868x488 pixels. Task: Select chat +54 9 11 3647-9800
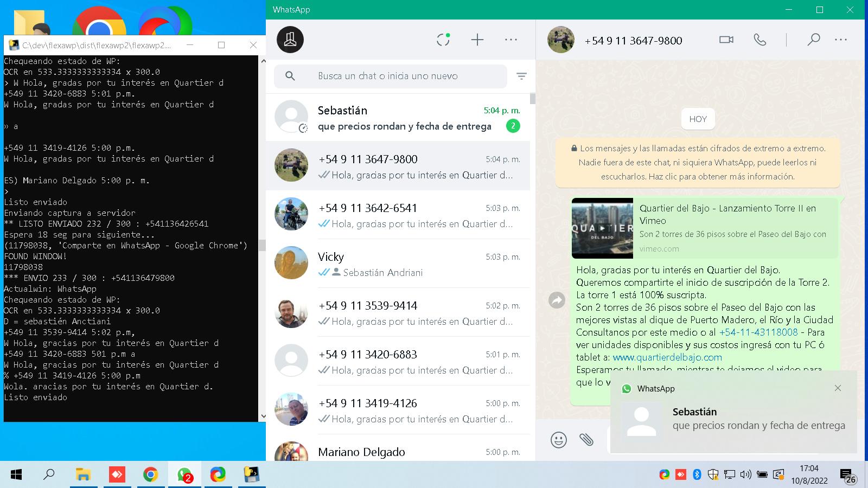tap(398, 166)
